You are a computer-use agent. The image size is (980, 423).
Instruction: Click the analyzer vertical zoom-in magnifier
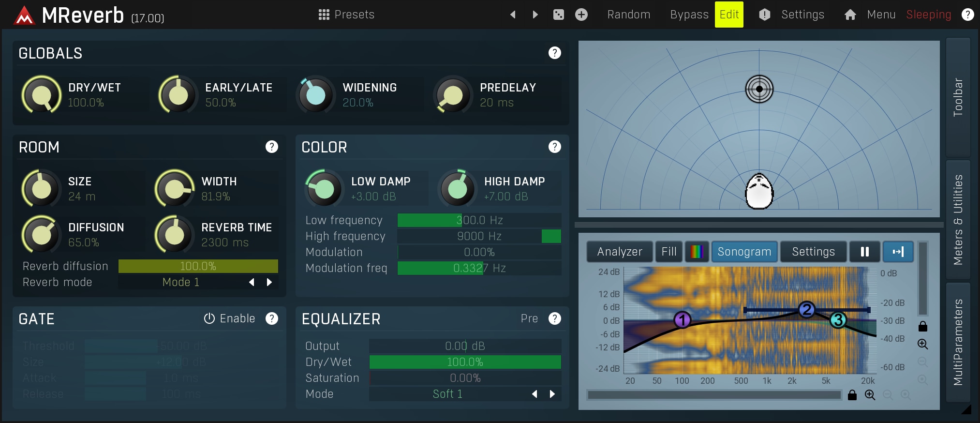pyautogui.click(x=922, y=344)
